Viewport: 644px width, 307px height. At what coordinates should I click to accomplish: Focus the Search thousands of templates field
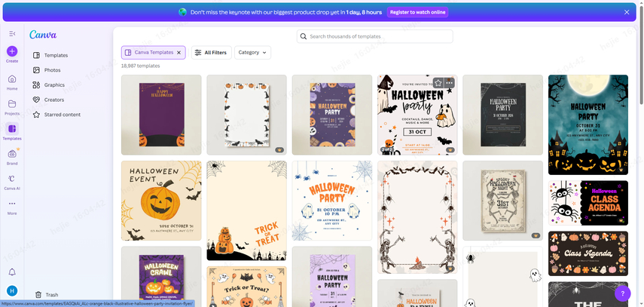coord(374,36)
